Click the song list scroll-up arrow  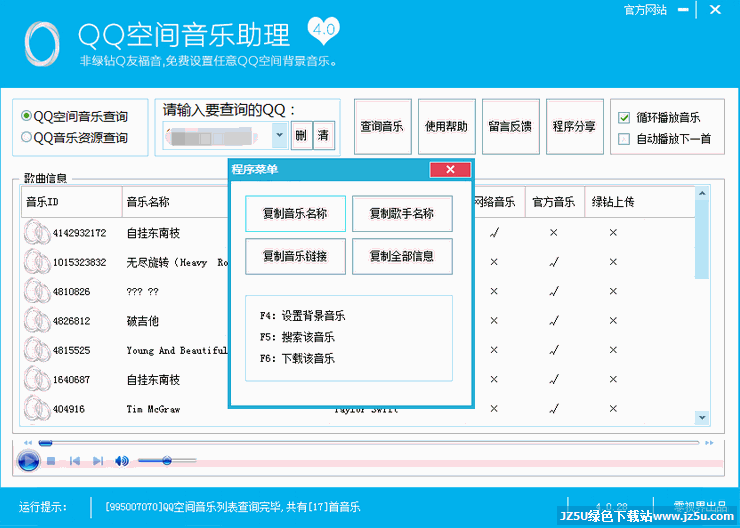pos(702,193)
